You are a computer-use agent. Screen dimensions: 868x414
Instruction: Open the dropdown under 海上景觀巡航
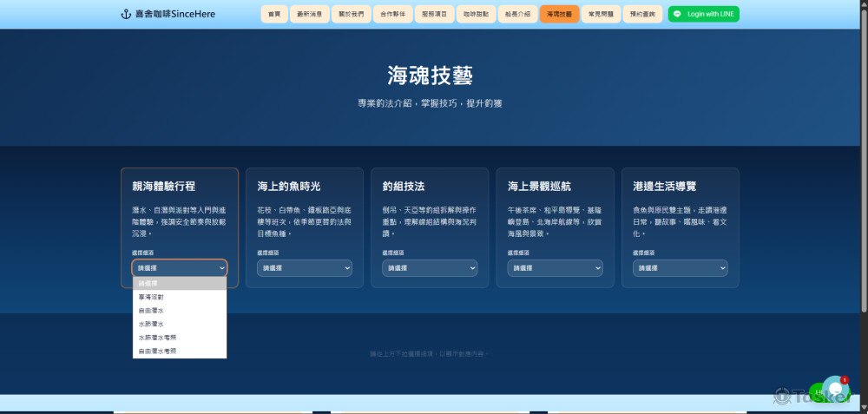555,268
